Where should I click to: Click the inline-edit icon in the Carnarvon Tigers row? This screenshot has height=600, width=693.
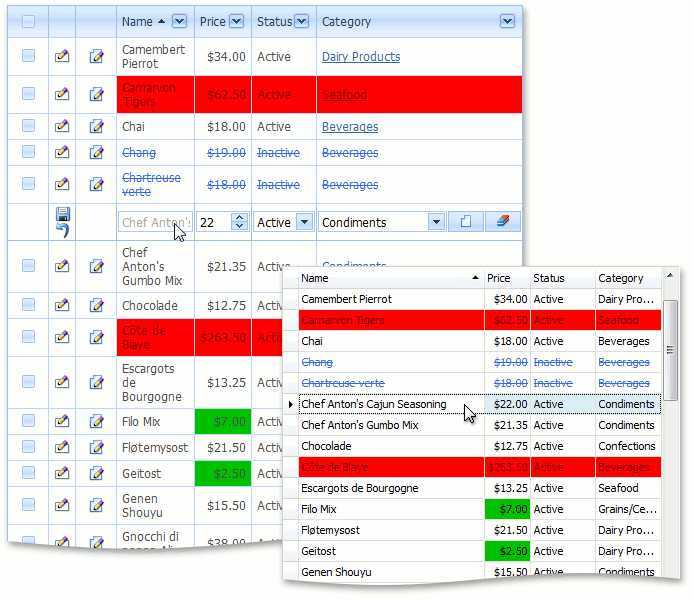[x=62, y=94]
